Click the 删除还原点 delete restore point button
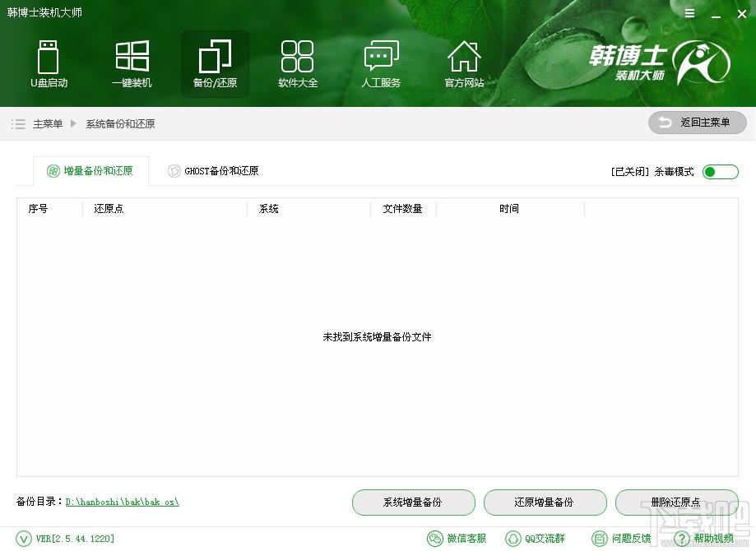This screenshot has height=551, width=756. coord(676,502)
